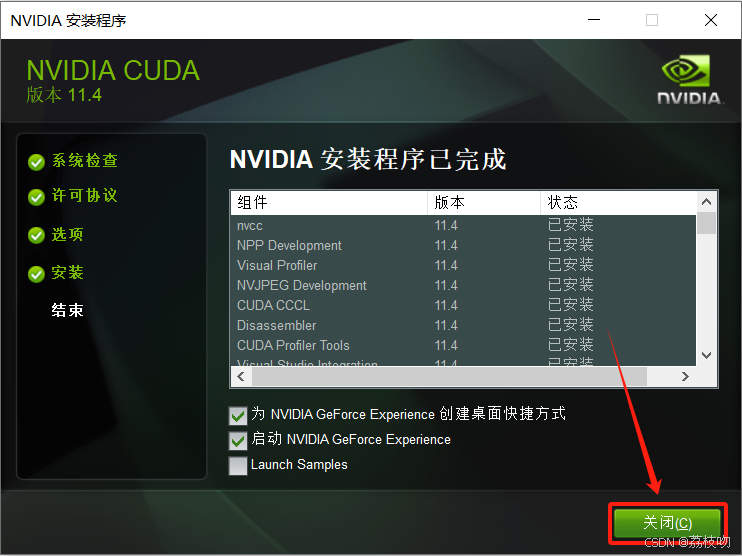The height and width of the screenshot is (556, 742).
Task: Click the 许可协议 step checkmark icon
Action: pos(36,197)
